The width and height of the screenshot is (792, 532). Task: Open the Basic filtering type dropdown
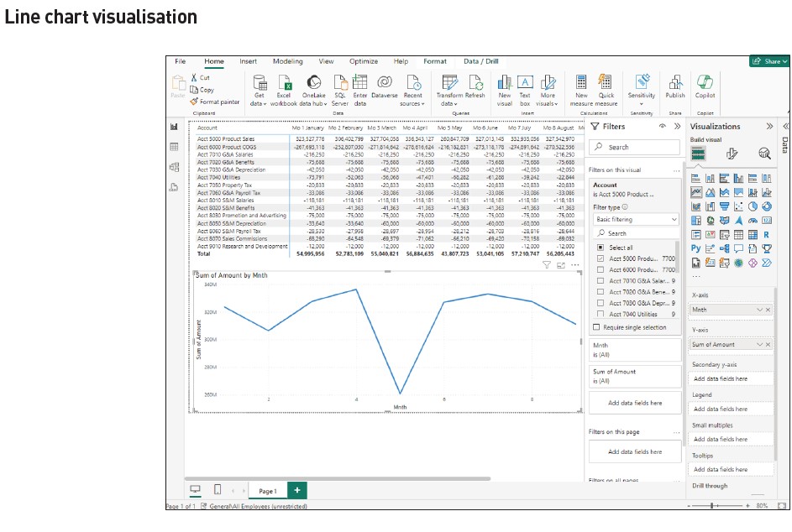click(636, 219)
